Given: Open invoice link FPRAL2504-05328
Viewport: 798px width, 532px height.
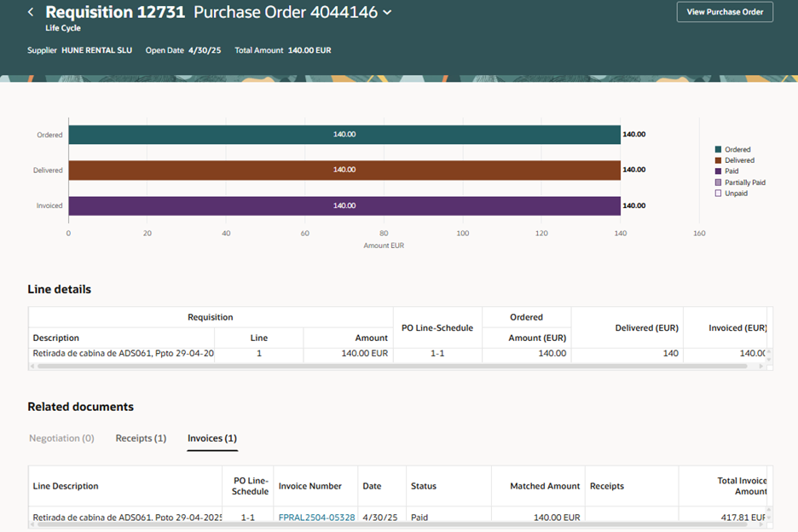Looking at the screenshot, I should (x=316, y=518).
